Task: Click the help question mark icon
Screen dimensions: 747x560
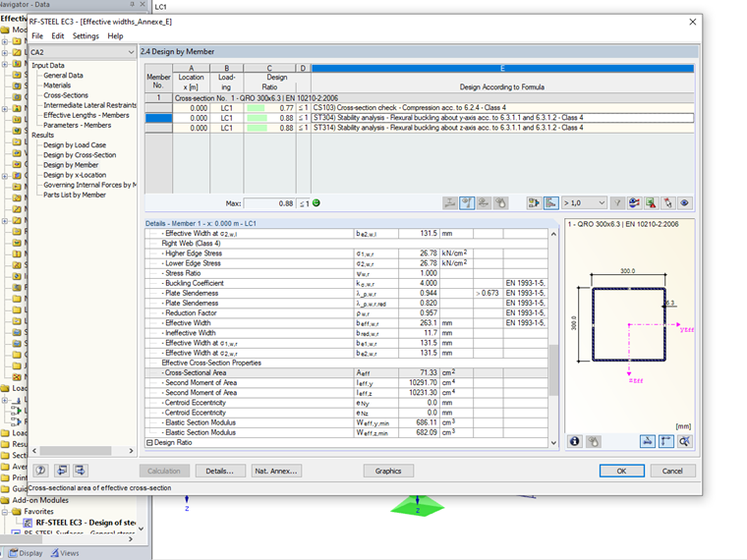Action: pyautogui.click(x=41, y=471)
